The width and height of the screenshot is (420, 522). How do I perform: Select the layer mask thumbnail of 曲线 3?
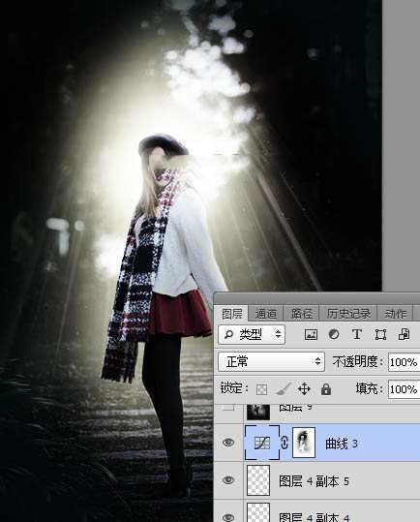pos(304,443)
